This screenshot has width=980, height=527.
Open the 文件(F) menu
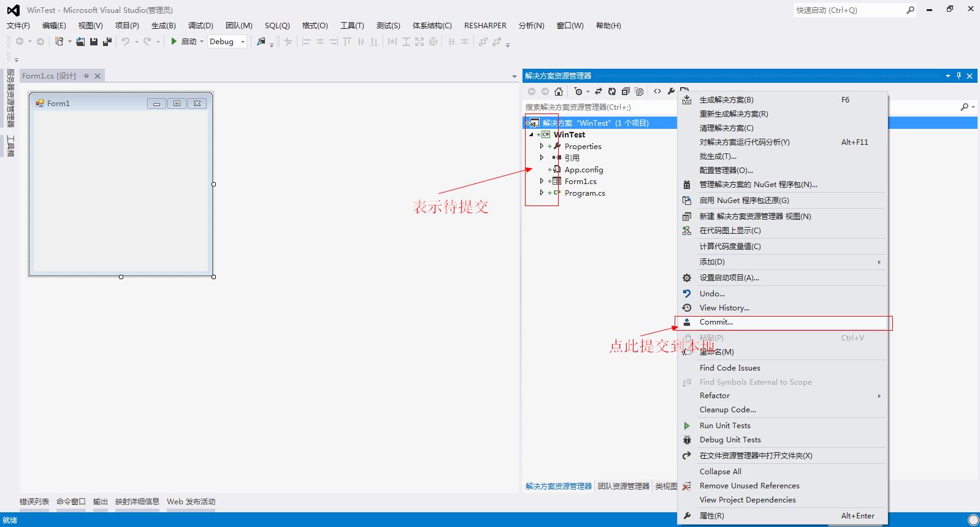tap(18, 25)
